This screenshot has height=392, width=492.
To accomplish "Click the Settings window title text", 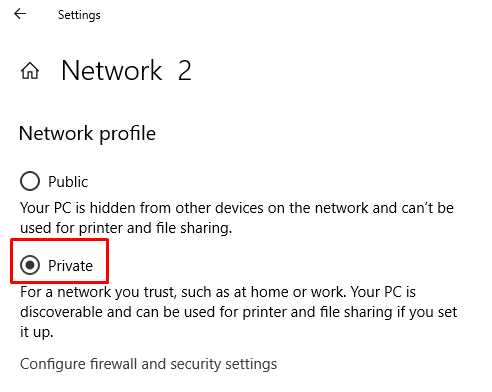I will [x=79, y=15].
